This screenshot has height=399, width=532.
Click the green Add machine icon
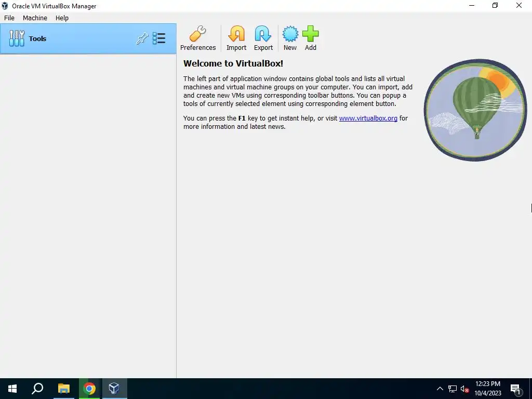point(311,38)
